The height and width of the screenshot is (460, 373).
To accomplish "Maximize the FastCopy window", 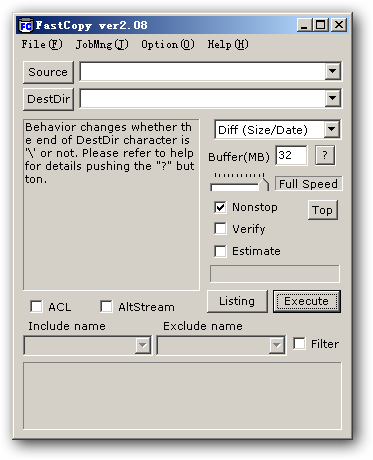I will [321, 25].
